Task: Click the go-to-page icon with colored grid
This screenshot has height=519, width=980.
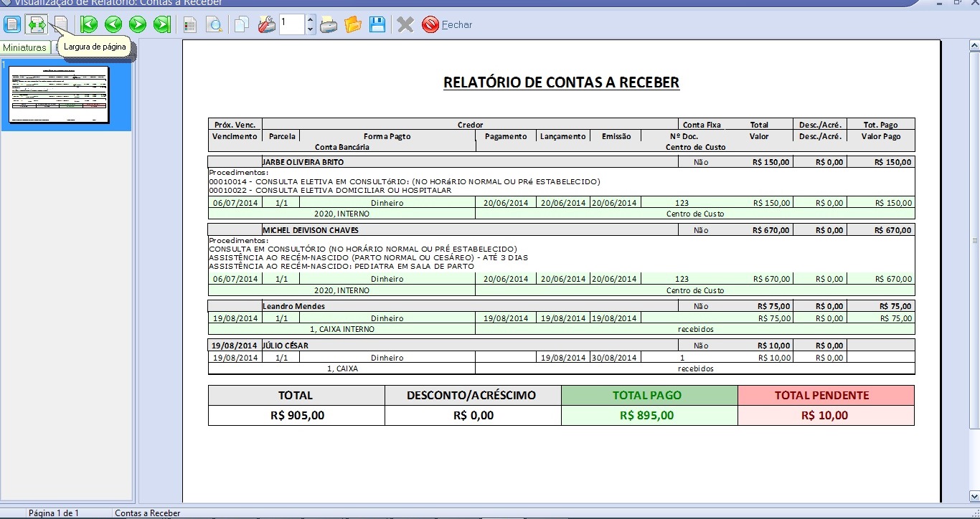Action: pyautogui.click(x=190, y=25)
